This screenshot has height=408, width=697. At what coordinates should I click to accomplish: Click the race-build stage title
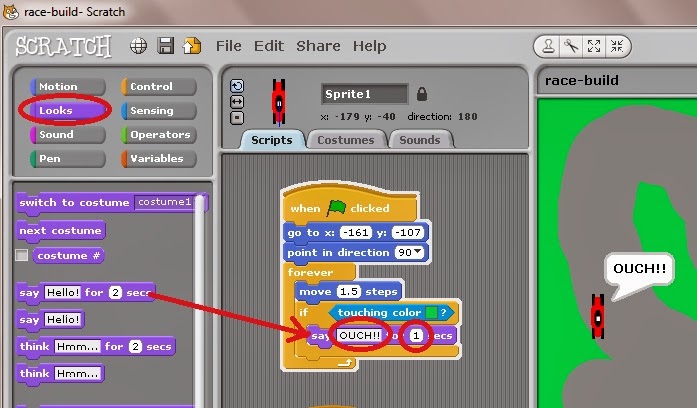tap(581, 80)
